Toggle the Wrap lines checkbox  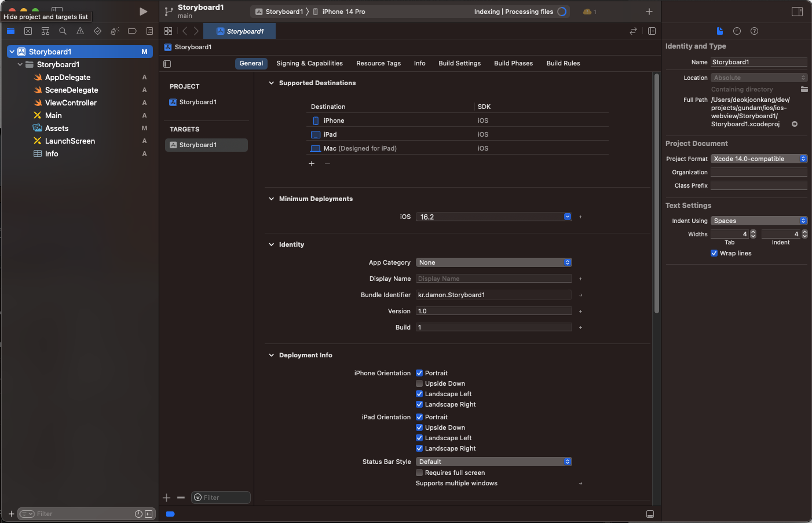pos(714,253)
